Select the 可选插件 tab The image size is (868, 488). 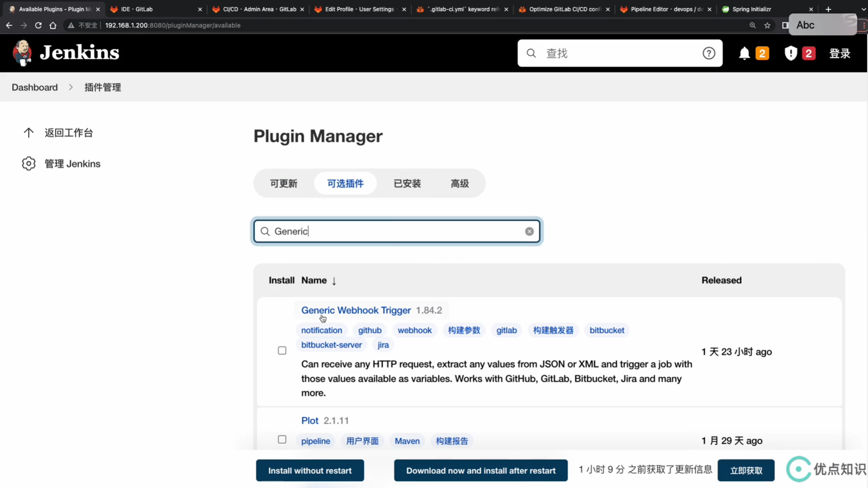click(x=345, y=183)
